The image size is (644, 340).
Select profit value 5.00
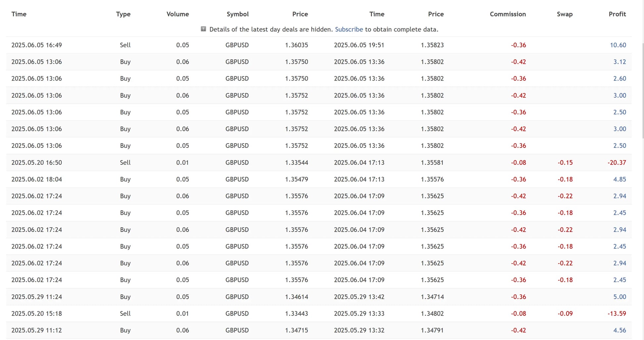[x=620, y=297]
